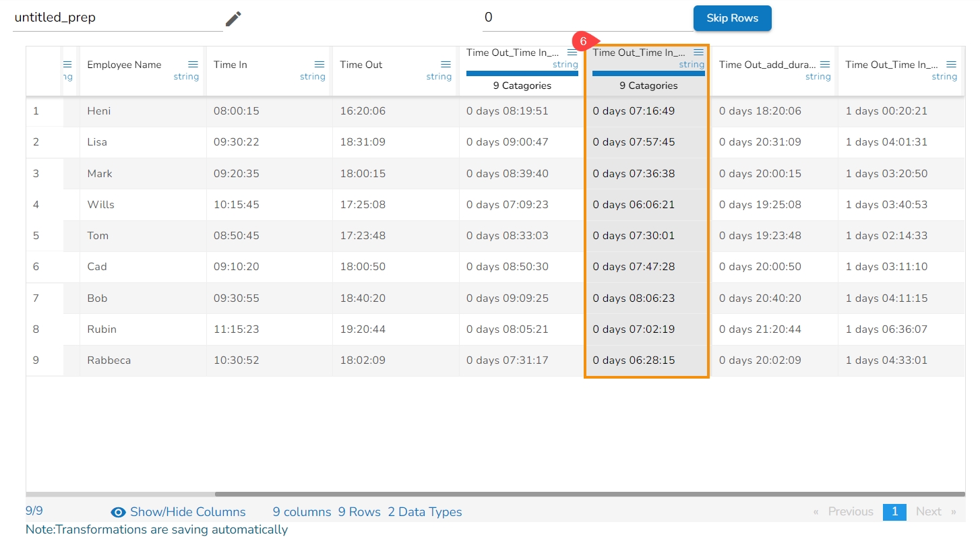Click the red step 6 marker badge
Image resolution: width=980 pixels, height=543 pixels.
pos(583,41)
